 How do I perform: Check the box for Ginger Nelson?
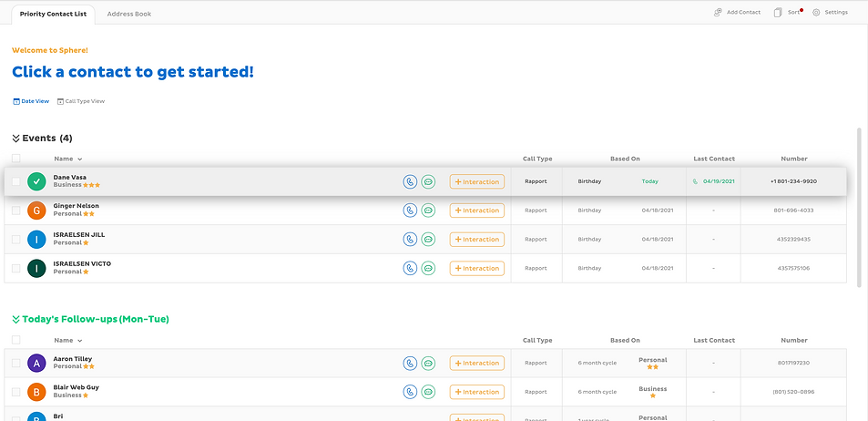pos(16,210)
